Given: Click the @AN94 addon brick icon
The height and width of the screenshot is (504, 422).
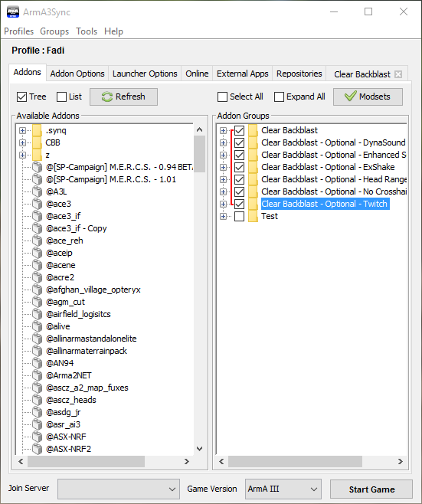Looking at the screenshot, I should pyautogui.click(x=38, y=363).
